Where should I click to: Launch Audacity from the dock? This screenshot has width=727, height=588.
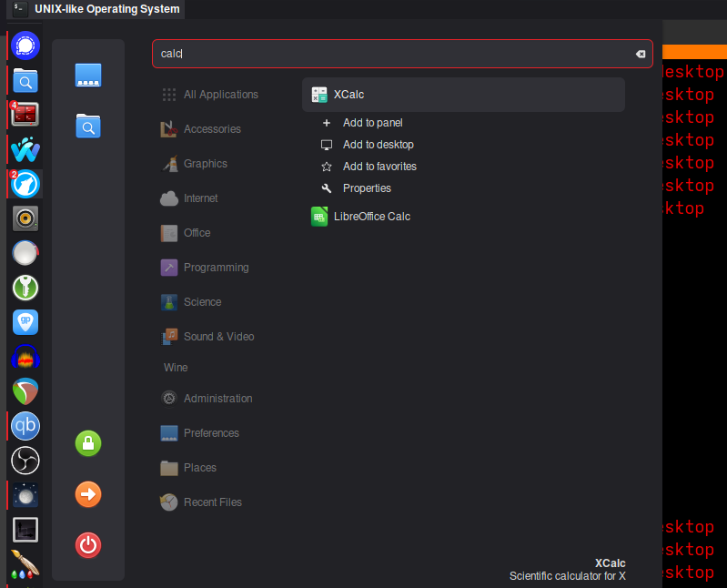click(25, 356)
